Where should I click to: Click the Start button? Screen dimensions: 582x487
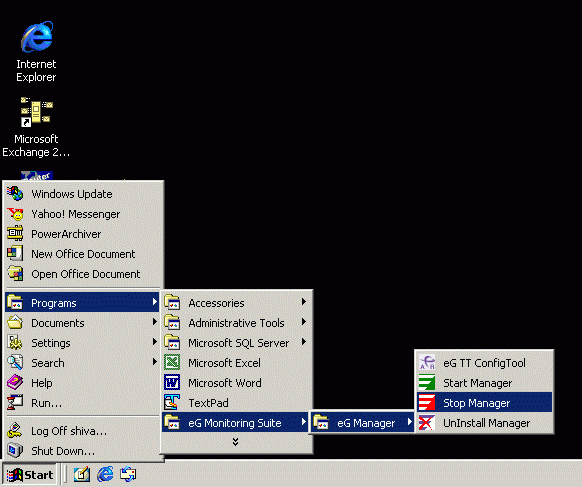click(30, 475)
